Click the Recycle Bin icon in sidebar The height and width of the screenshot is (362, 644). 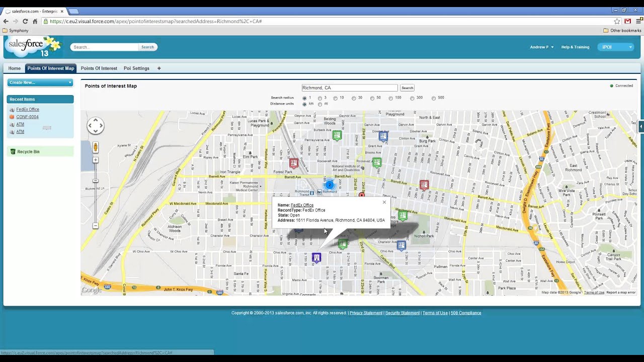pos(13,151)
